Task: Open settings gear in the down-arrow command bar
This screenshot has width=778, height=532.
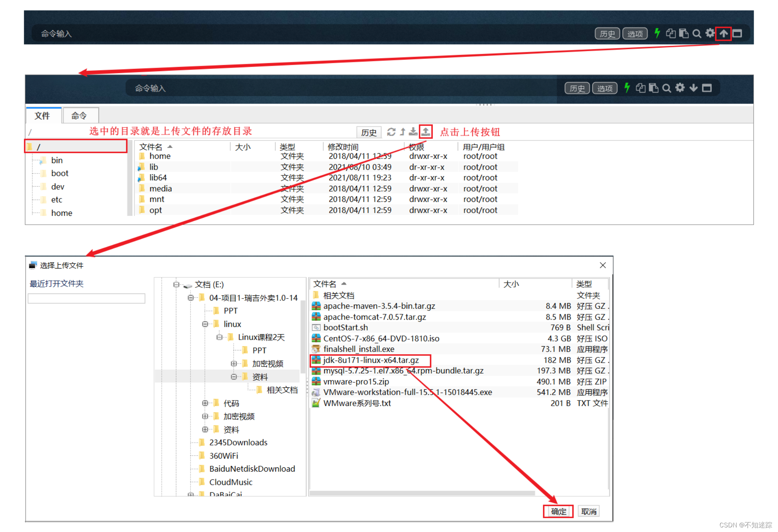Action: pos(680,88)
